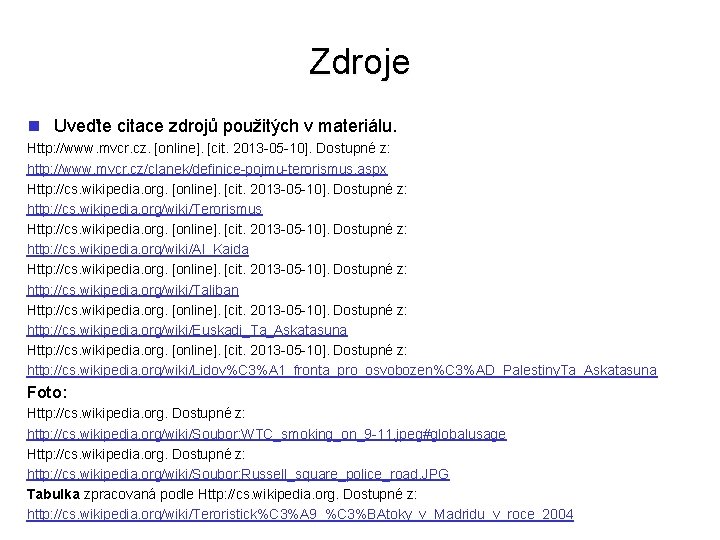Click the 'zpracovaná podle Http://cs.wikipedia.org' text
This screenshot has width=720, height=540.
click(x=210, y=495)
